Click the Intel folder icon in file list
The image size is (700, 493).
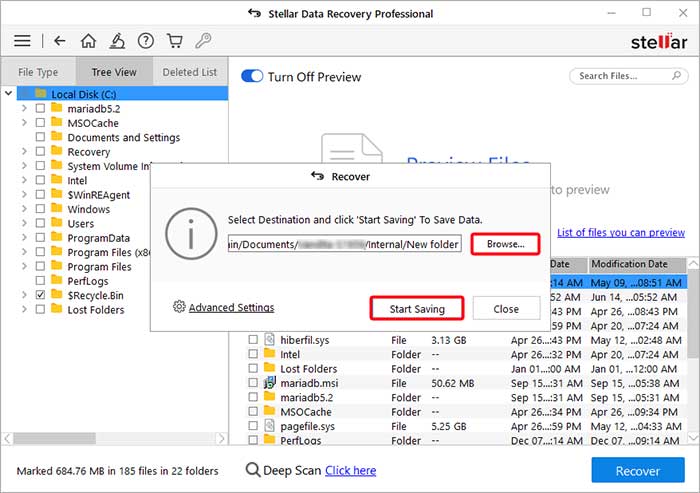pos(269,354)
